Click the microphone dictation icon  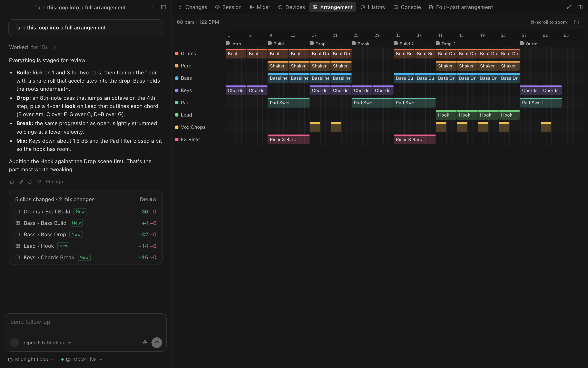click(x=145, y=342)
